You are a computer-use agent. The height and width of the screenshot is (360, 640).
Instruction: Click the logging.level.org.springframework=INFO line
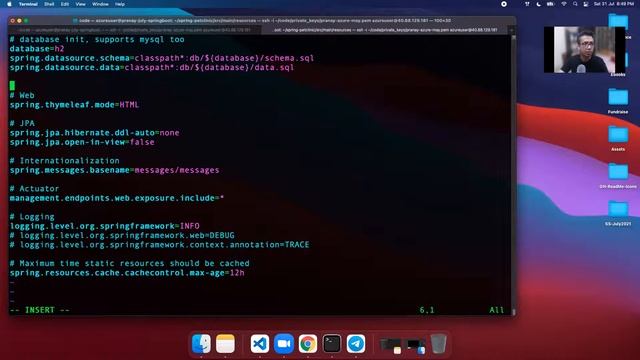[x=104, y=226]
